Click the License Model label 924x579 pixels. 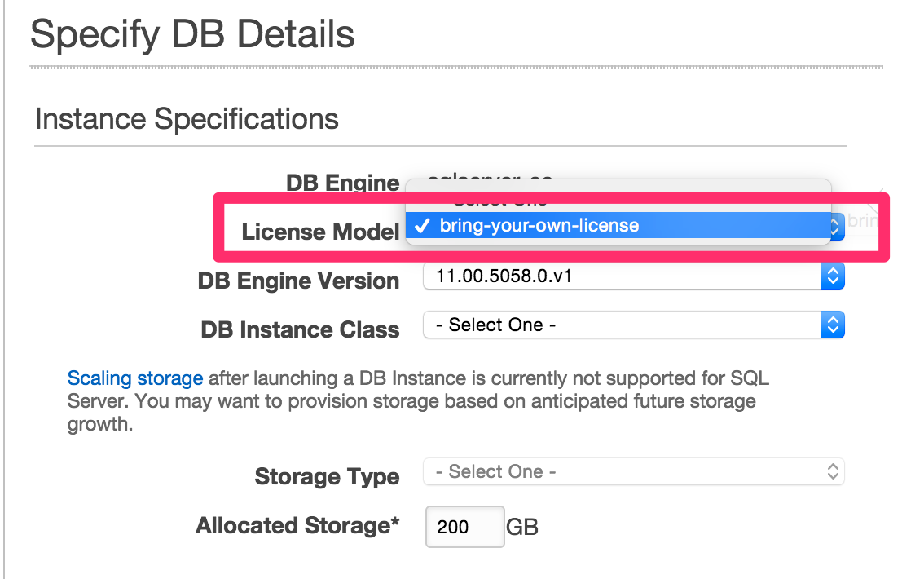(320, 232)
